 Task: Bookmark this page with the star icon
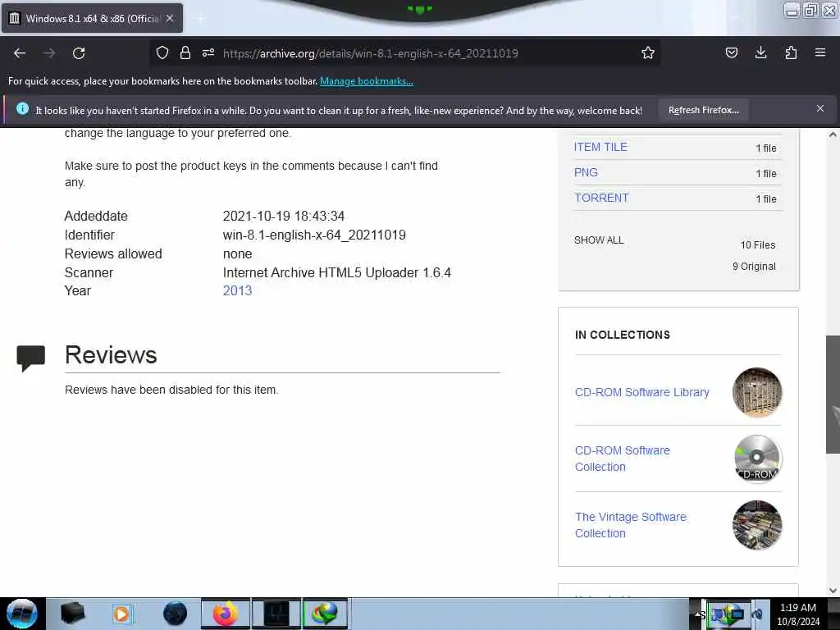[648, 52]
